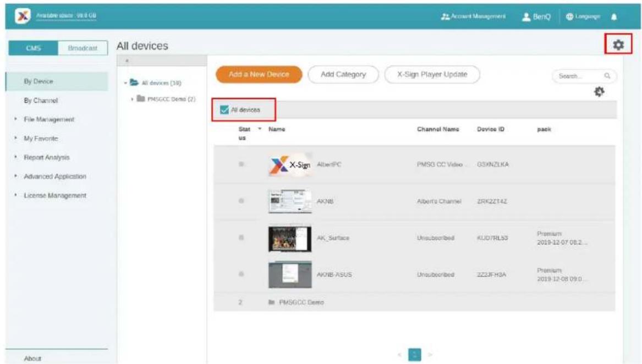Screen dimensions: 642x364
Task: Select the AK_Surface device name
Action: [x=333, y=238]
